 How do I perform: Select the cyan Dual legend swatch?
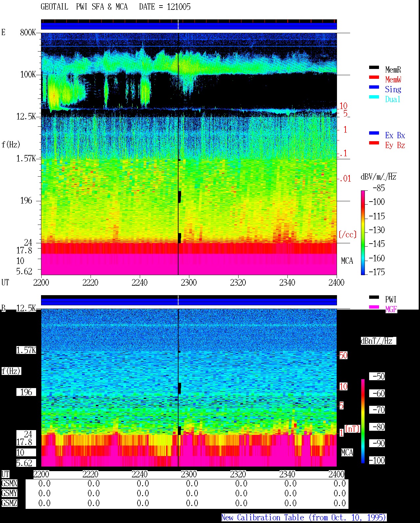pyautogui.click(x=374, y=97)
